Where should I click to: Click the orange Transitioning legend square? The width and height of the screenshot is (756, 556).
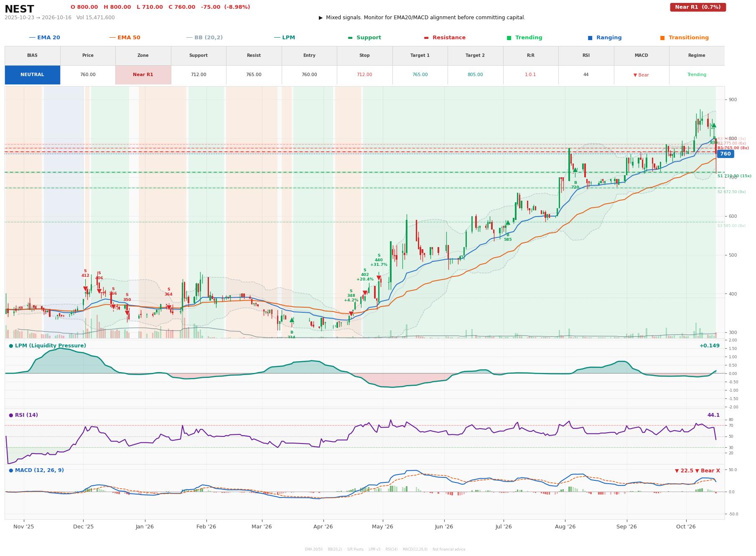tap(662, 38)
